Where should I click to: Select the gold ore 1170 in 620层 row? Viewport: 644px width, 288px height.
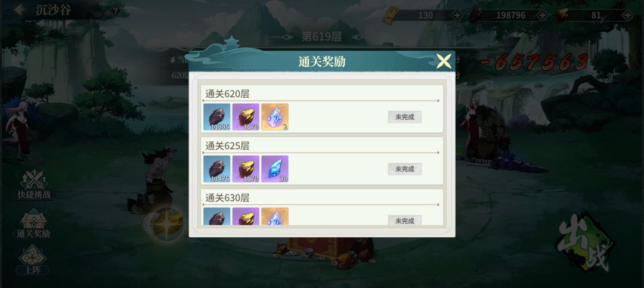coord(246,117)
